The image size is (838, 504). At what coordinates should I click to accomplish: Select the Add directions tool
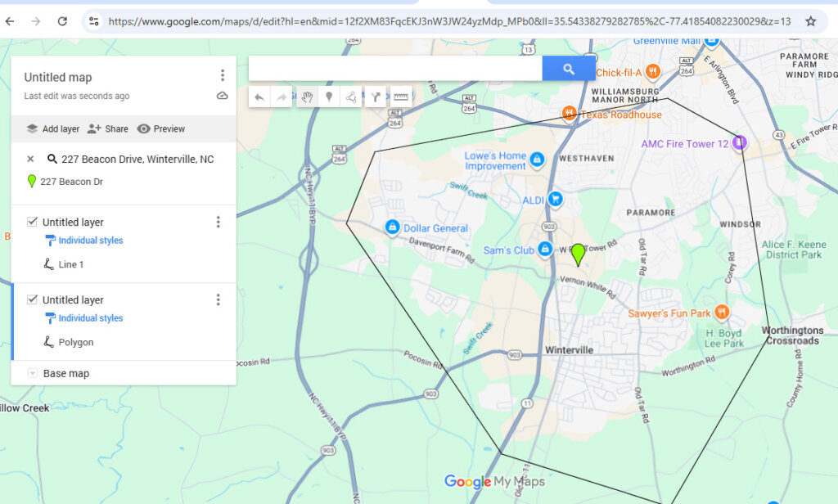click(376, 97)
